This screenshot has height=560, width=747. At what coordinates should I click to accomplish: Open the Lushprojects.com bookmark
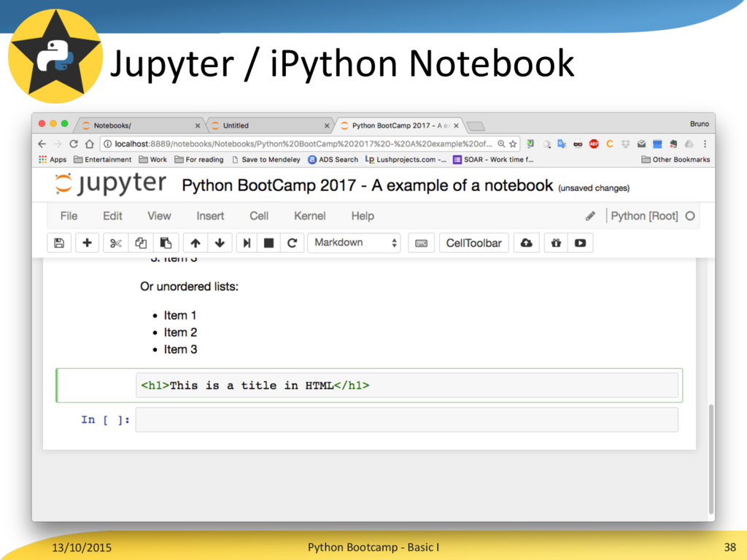pos(406,160)
